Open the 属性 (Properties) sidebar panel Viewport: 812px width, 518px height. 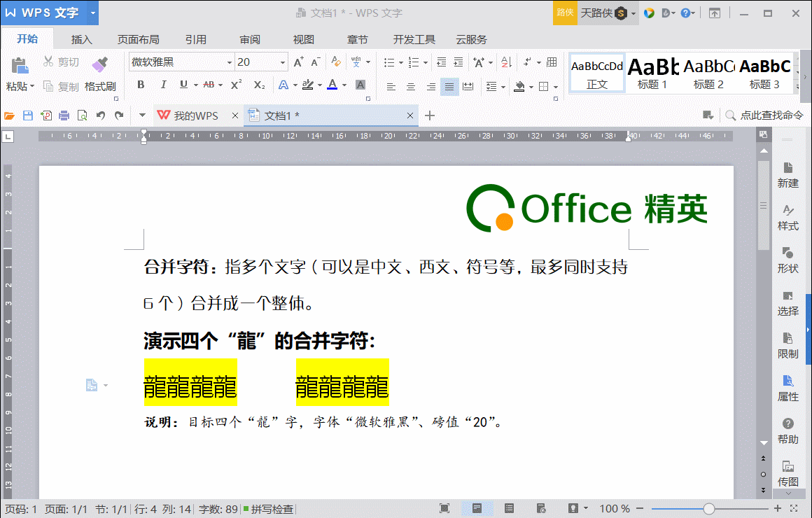click(x=787, y=388)
